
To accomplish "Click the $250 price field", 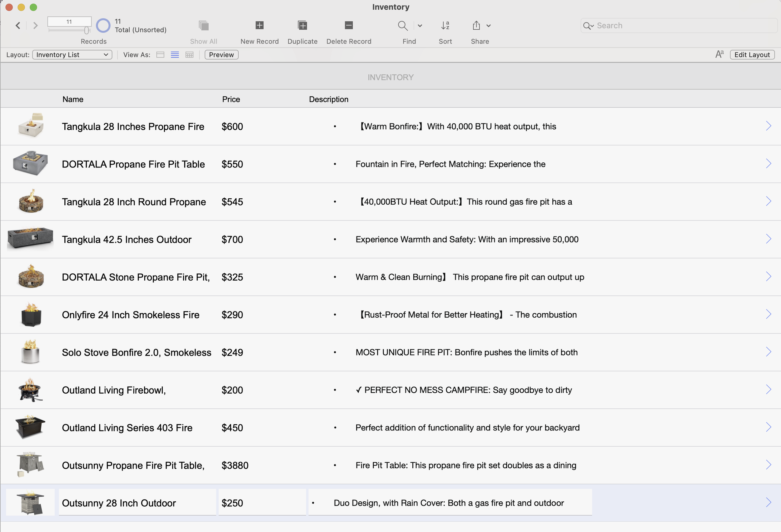I will tap(262, 502).
